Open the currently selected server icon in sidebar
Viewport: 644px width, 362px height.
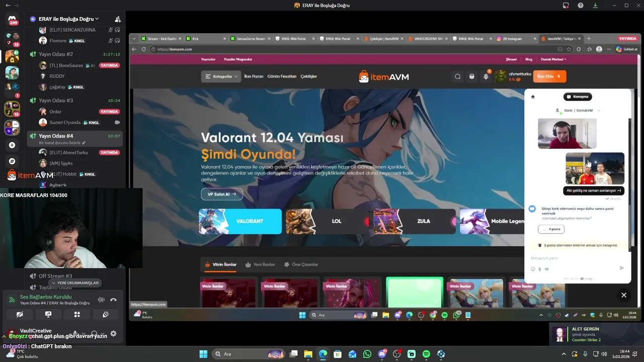click(x=12, y=56)
